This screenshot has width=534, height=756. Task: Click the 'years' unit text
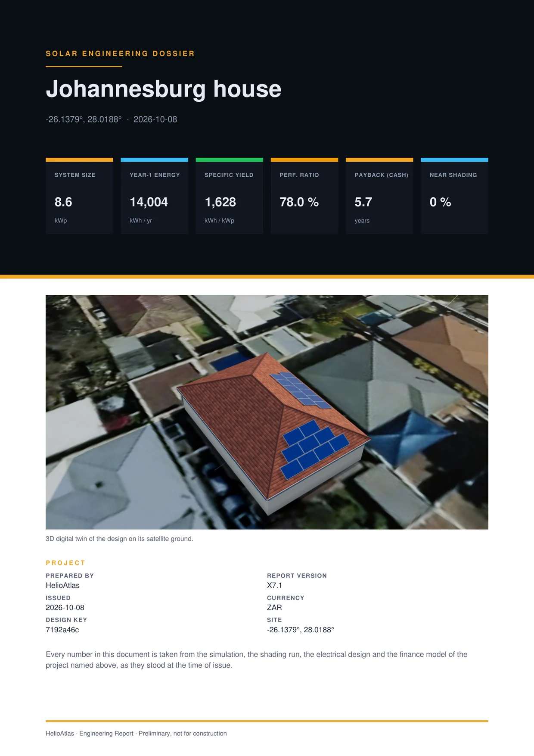point(362,221)
